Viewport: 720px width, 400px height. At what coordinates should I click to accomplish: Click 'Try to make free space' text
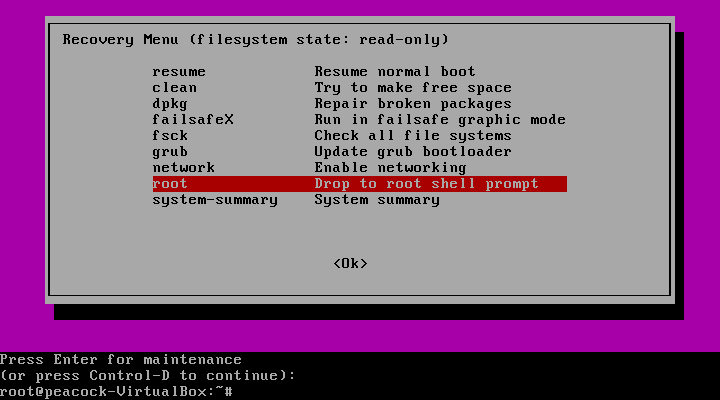413,88
